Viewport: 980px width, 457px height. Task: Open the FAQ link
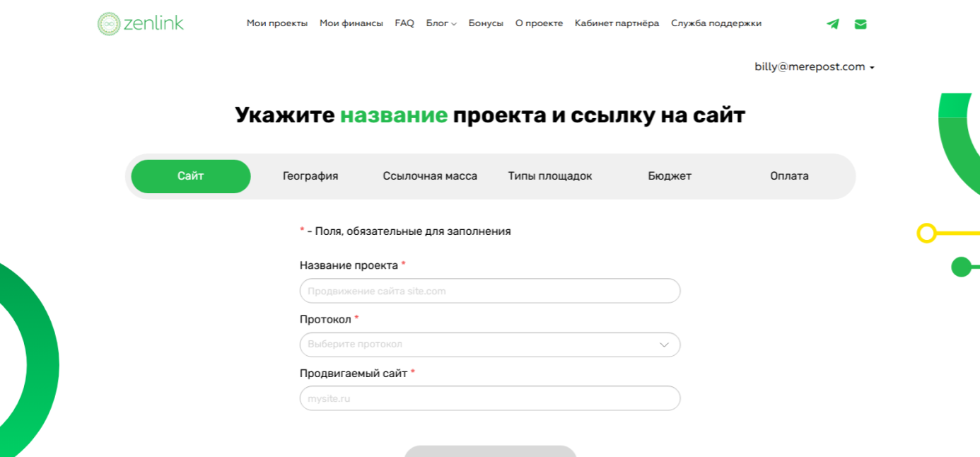(x=404, y=23)
